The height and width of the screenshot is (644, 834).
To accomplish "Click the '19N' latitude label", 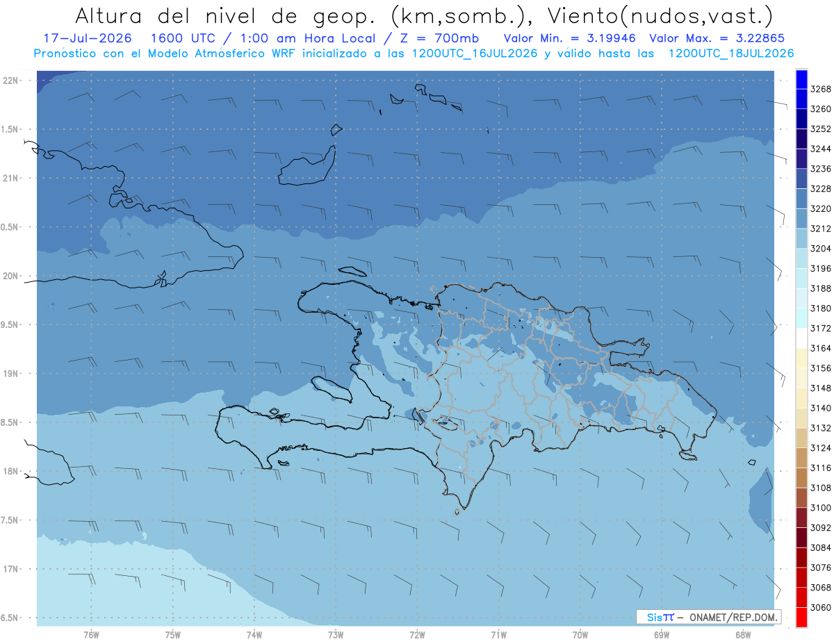I will [x=10, y=374].
